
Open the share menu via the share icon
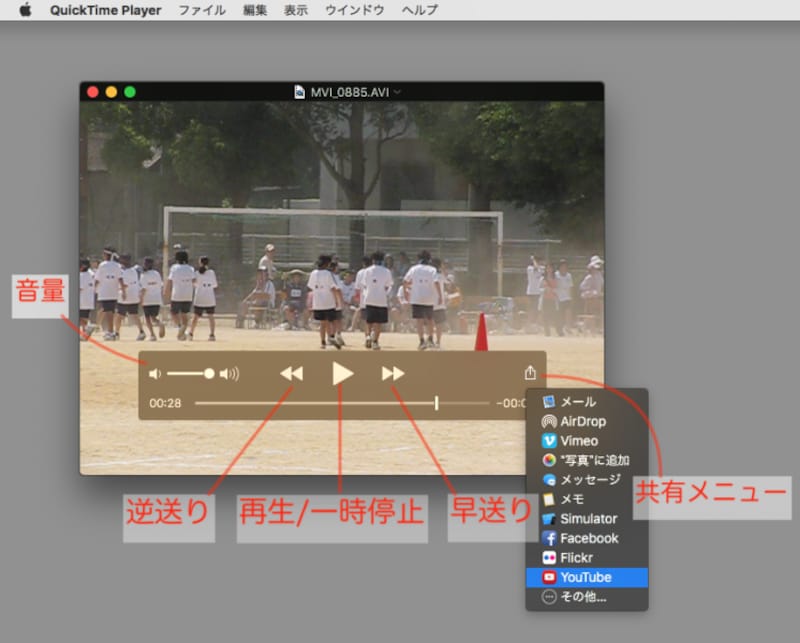(x=530, y=371)
